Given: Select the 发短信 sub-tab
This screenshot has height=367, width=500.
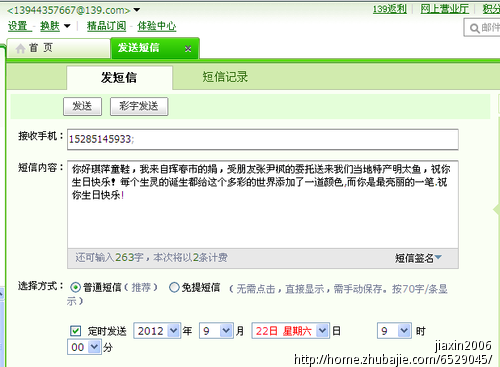Looking at the screenshot, I should pyautogui.click(x=119, y=78).
